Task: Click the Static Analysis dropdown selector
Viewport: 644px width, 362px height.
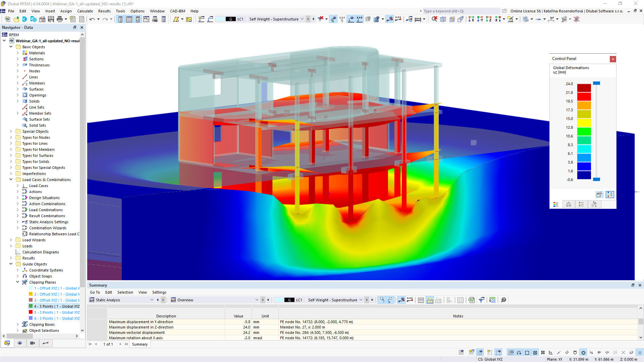Action: click(123, 300)
